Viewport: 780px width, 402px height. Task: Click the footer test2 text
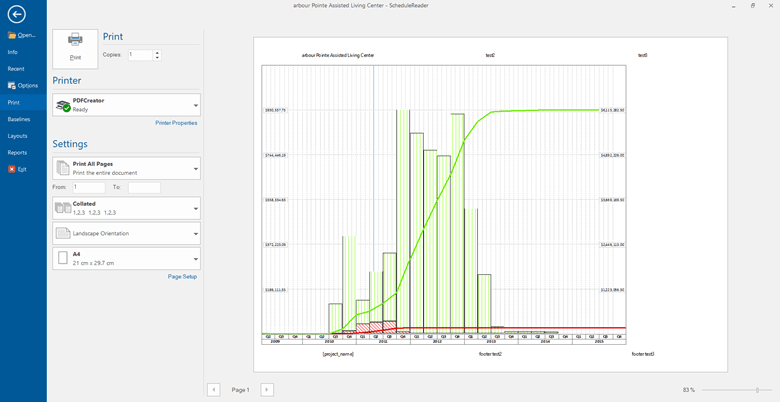(x=490, y=354)
